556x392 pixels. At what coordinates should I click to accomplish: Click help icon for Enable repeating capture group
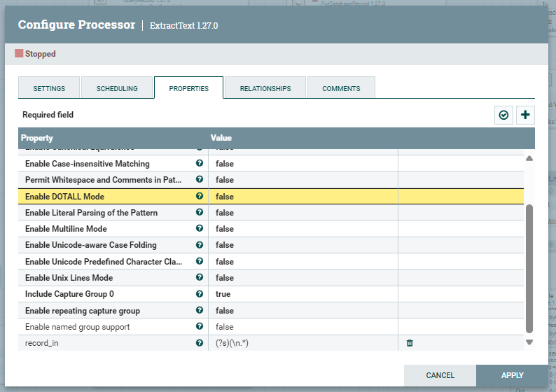click(200, 310)
